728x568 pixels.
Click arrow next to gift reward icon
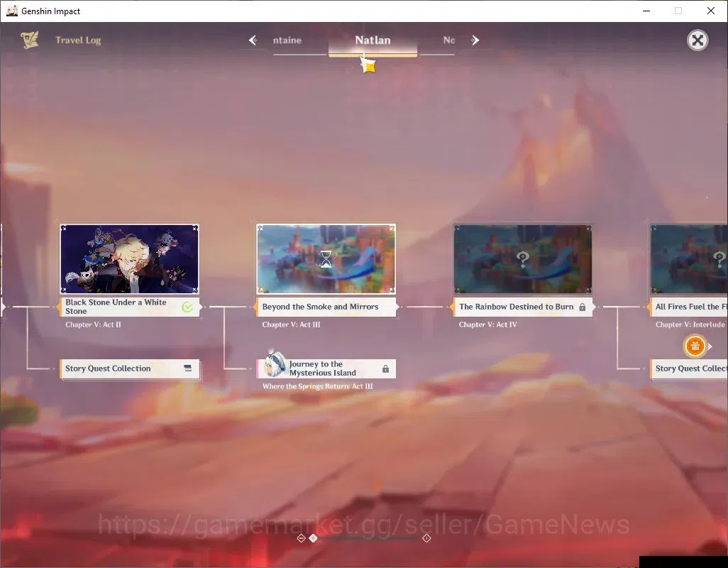(710, 346)
